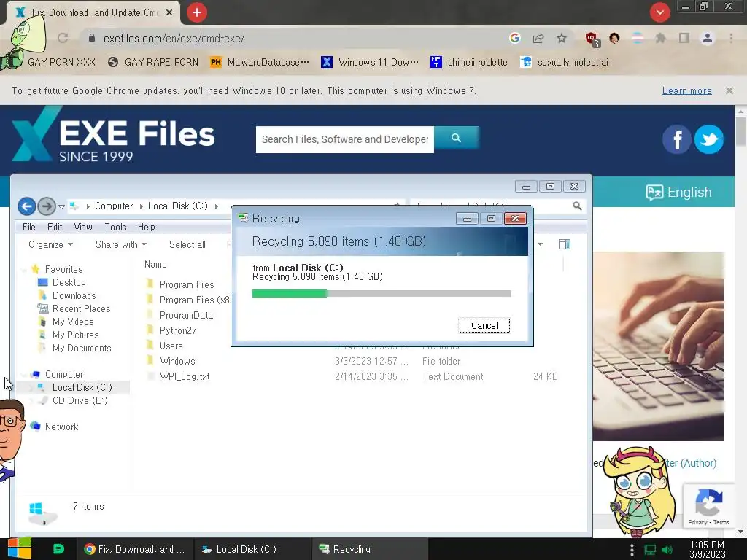Viewport: 747px width, 560px height.
Task: Click Select all in the Explorer toolbar
Action: [x=187, y=244]
